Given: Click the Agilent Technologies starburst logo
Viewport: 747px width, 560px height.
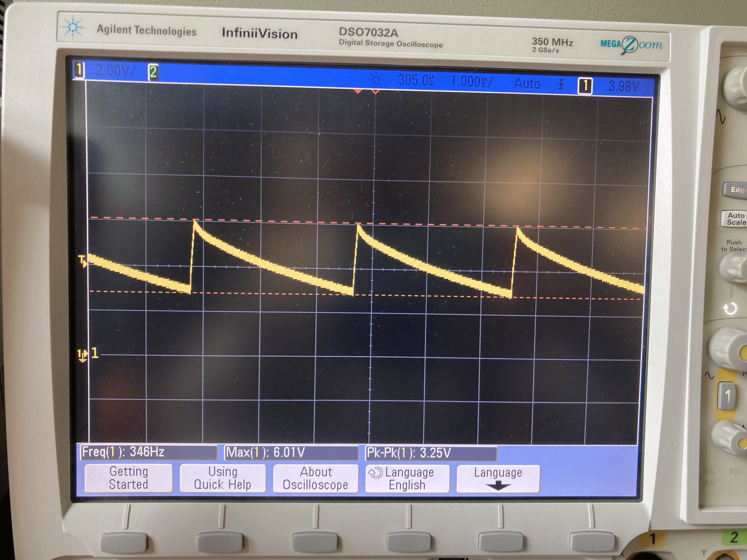Looking at the screenshot, I should click(73, 27).
